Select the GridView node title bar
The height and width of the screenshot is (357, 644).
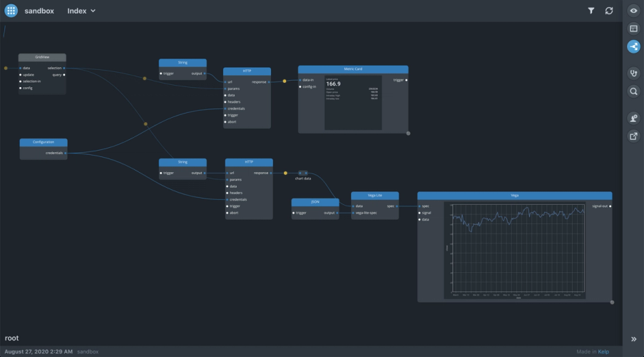point(42,58)
